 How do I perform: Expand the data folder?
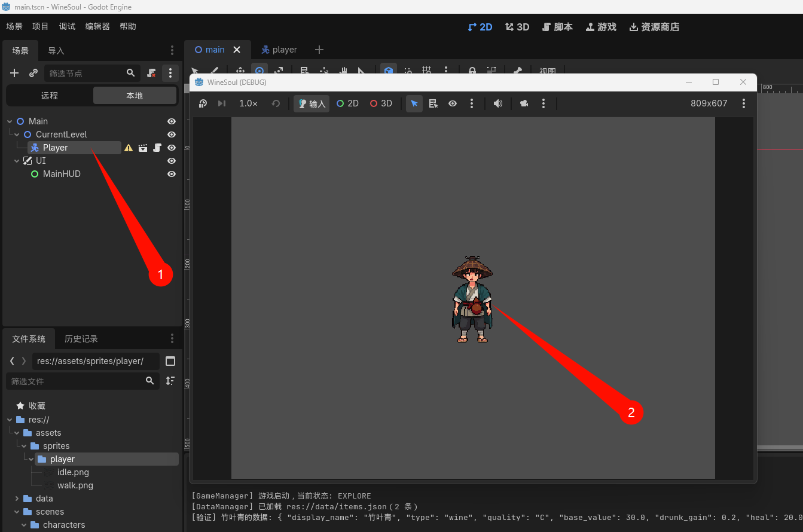click(x=17, y=499)
